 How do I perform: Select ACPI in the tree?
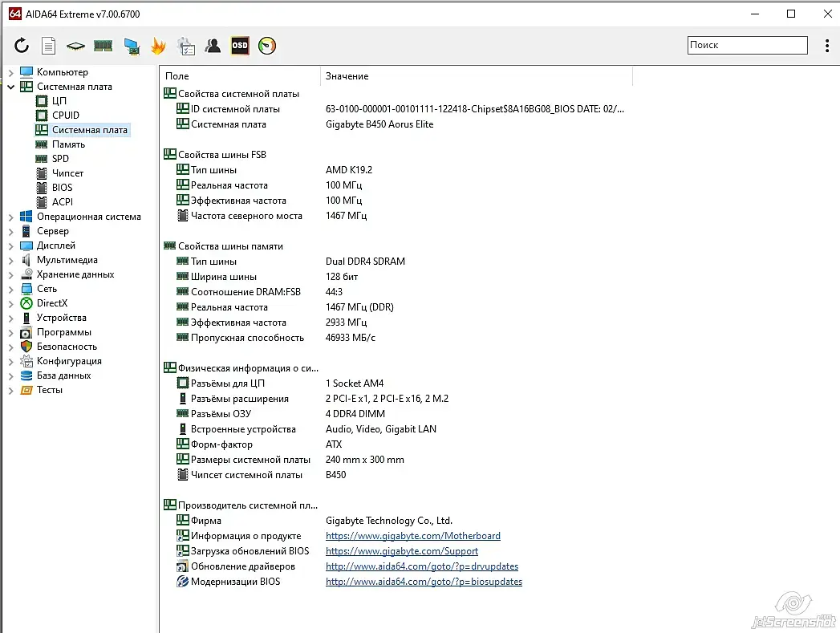point(62,202)
